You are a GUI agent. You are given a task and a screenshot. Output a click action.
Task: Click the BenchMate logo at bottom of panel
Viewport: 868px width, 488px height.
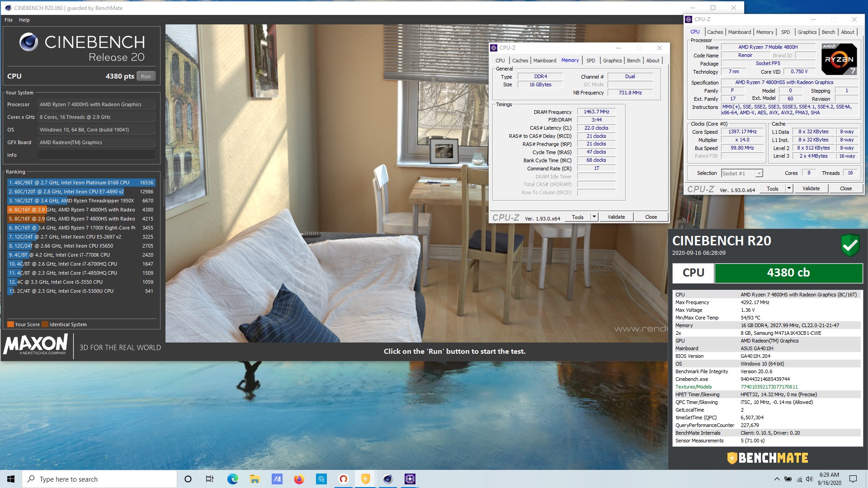pos(767,458)
